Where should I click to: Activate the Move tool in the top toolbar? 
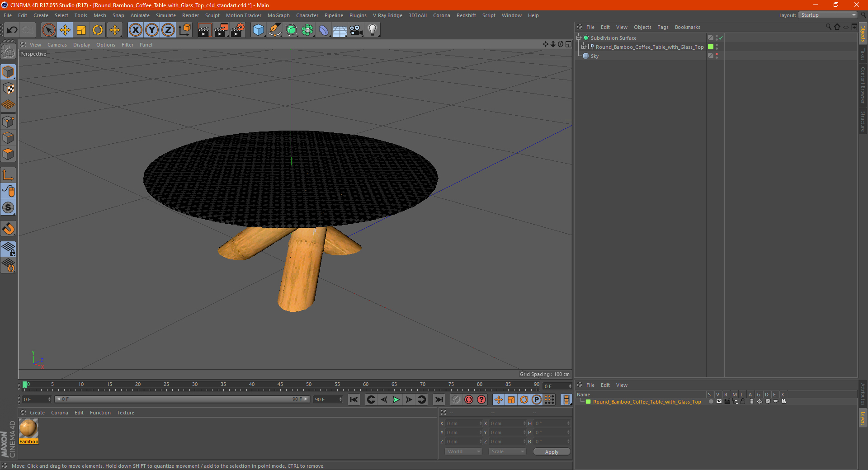point(65,30)
